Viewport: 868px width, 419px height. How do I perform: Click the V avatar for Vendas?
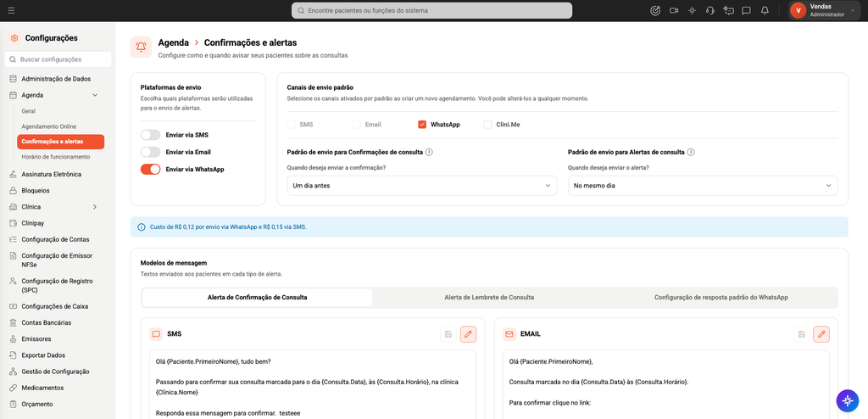(x=798, y=10)
